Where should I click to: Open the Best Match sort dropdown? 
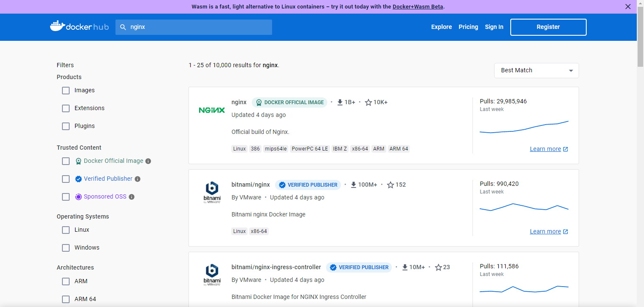click(536, 71)
